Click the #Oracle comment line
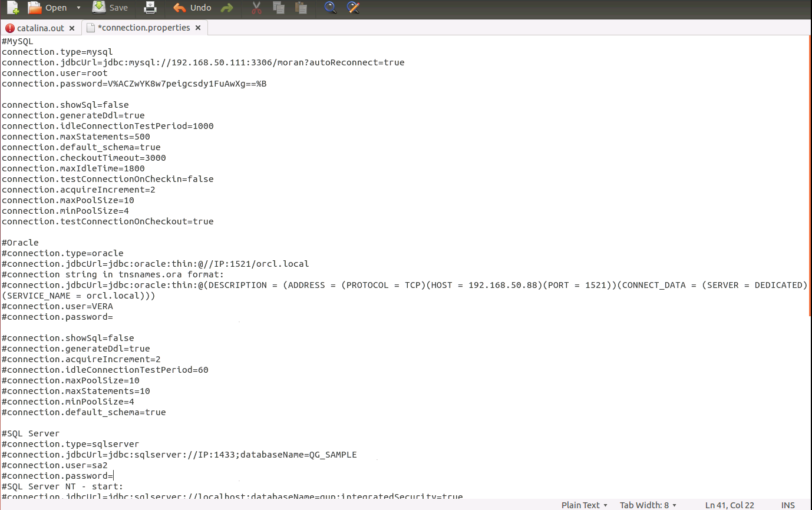This screenshot has width=812, height=510. [20, 243]
